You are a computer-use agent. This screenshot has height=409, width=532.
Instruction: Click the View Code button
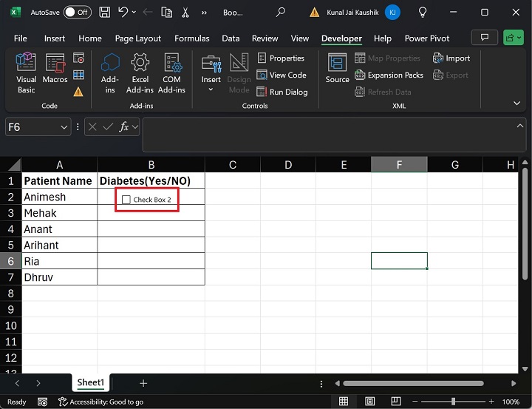click(282, 75)
